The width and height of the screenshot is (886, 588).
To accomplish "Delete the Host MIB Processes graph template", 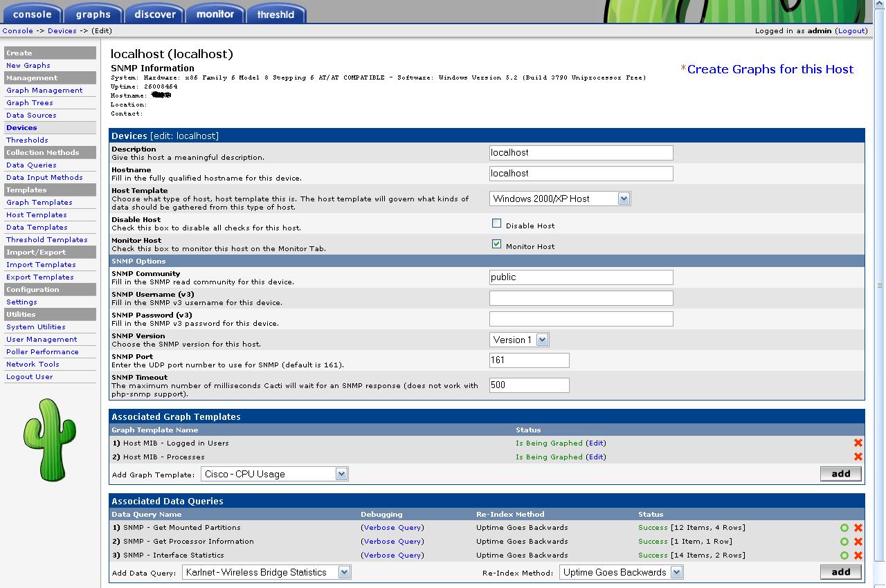I will [858, 457].
